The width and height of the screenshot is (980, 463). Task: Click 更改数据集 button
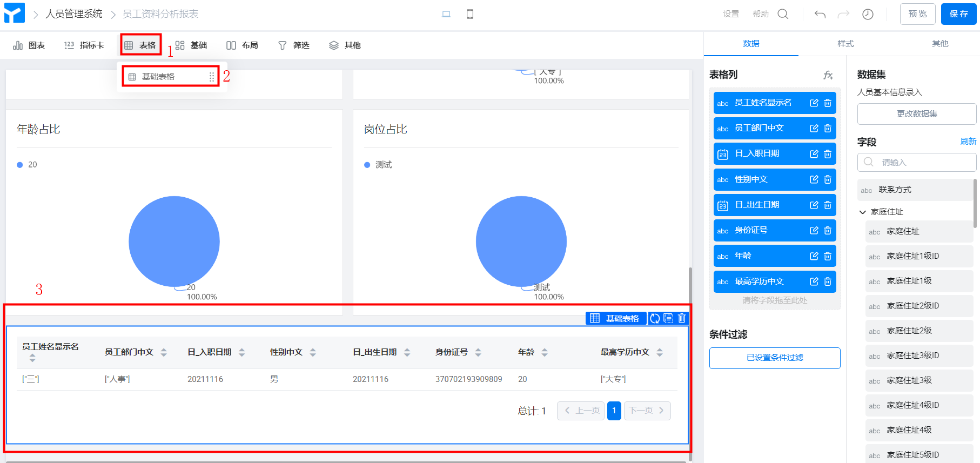pyautogui.click(x=917, y=114)
